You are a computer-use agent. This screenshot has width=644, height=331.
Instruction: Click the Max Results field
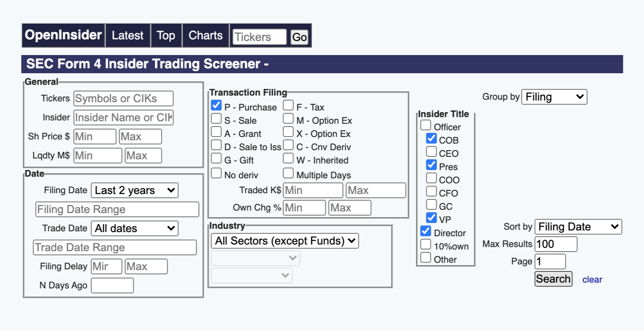pos(556,244)
